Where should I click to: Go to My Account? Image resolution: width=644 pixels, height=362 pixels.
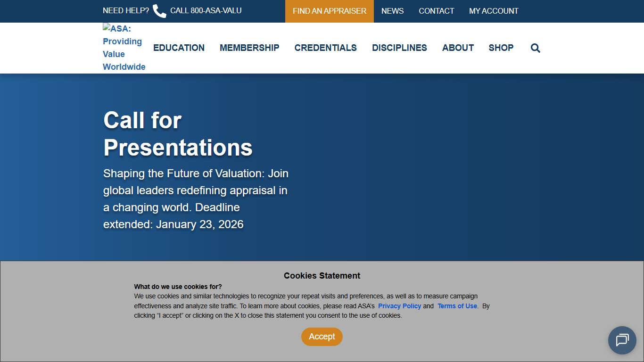(494, 11)
